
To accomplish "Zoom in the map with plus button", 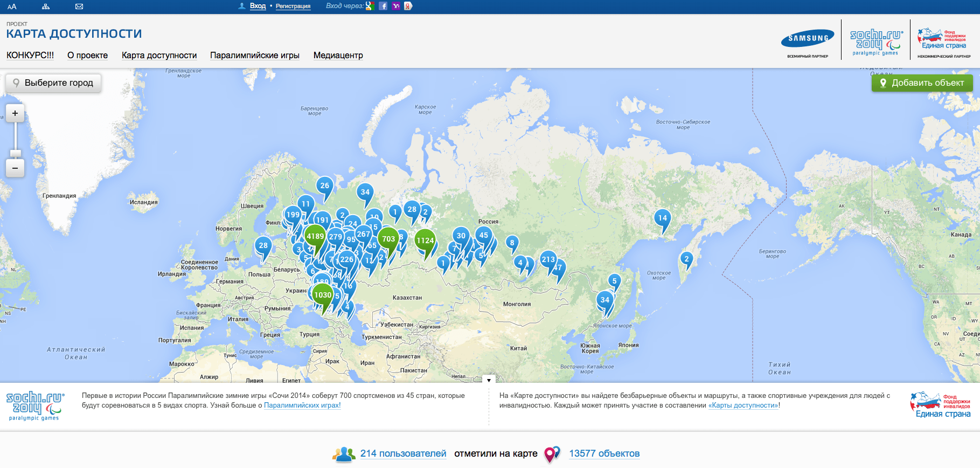I will pyautogui.click(x=15, y=113).
